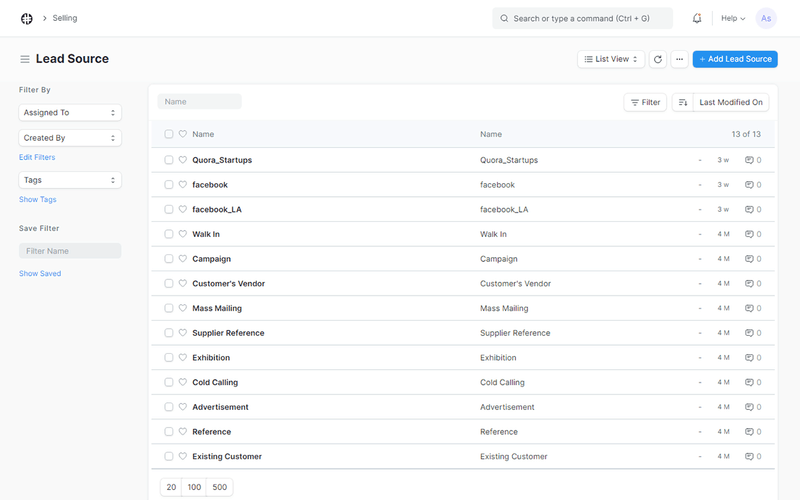The width and height of the screenshot is (800, 500).
Task: Go to the Selling breadcrumb
Action: [65, 18]
